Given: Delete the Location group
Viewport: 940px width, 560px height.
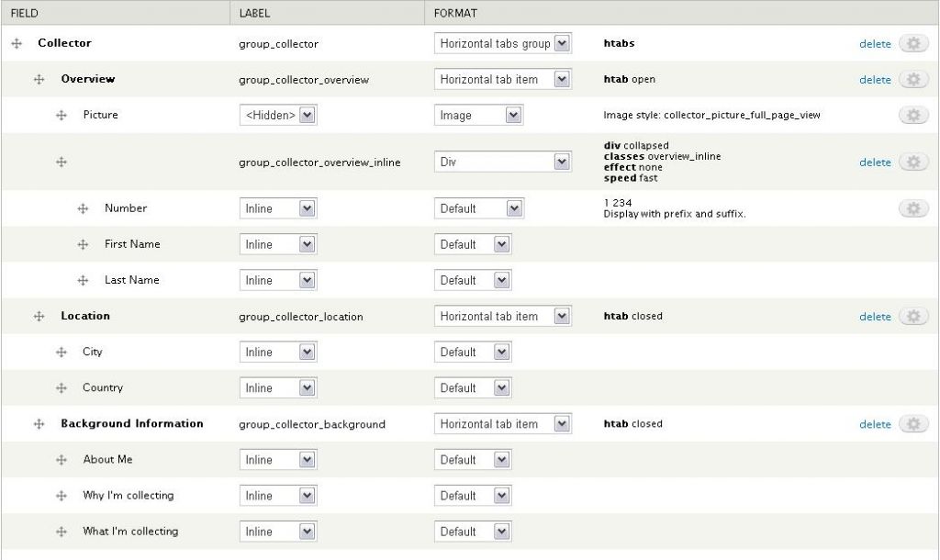Looking at the screenshot, I should (x=875, y=317).
